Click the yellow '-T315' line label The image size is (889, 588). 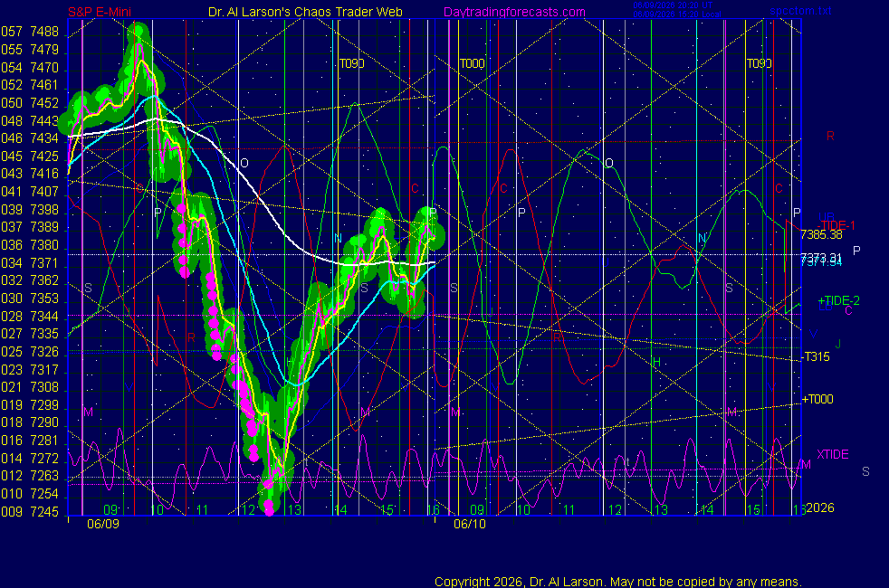pyautogui.click(x=816, y=357)
